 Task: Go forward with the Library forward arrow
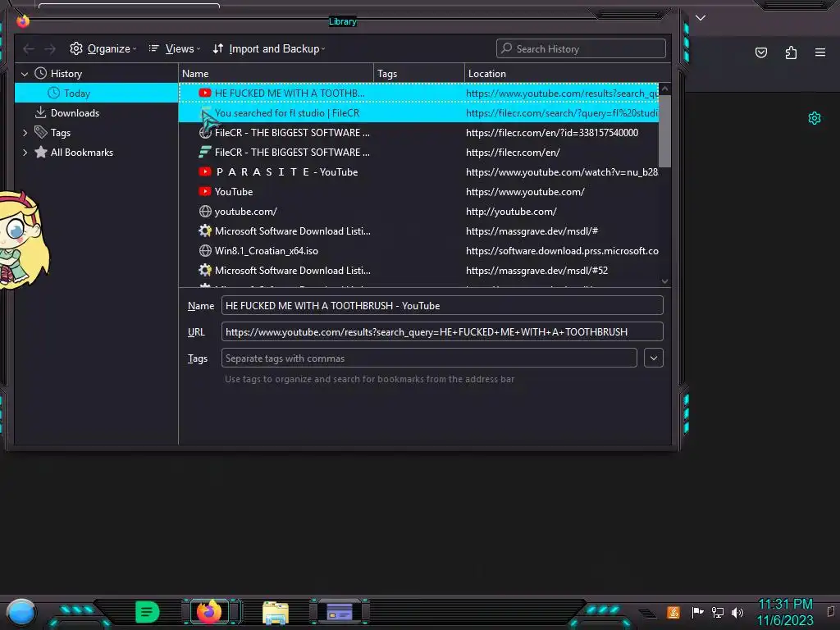[x=50, y=48]
